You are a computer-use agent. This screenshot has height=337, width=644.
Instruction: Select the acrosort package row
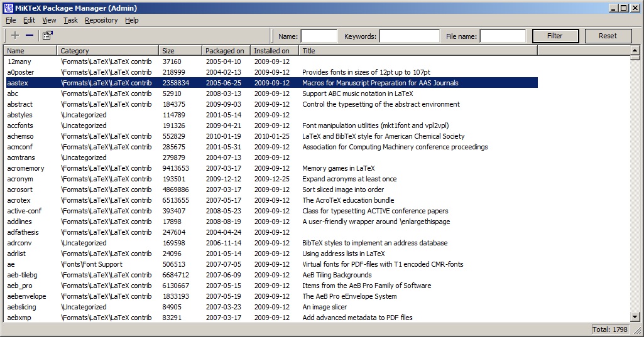[272, 190]
